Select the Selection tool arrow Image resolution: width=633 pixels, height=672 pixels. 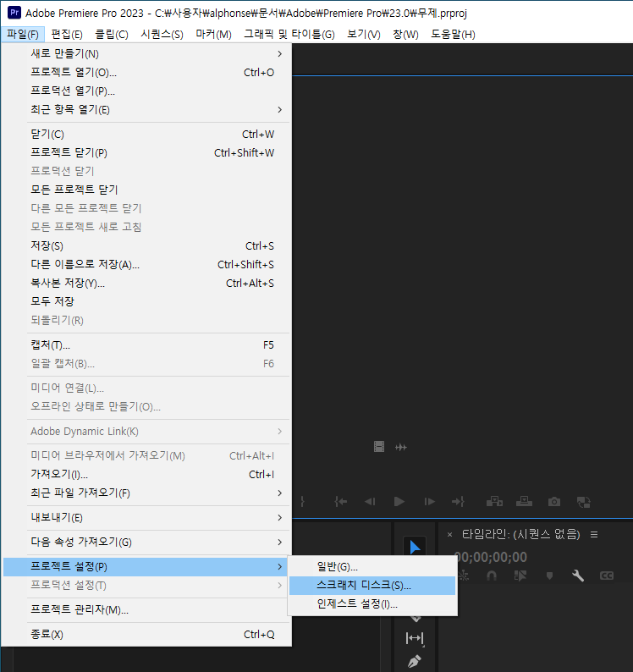pos(415,547)
